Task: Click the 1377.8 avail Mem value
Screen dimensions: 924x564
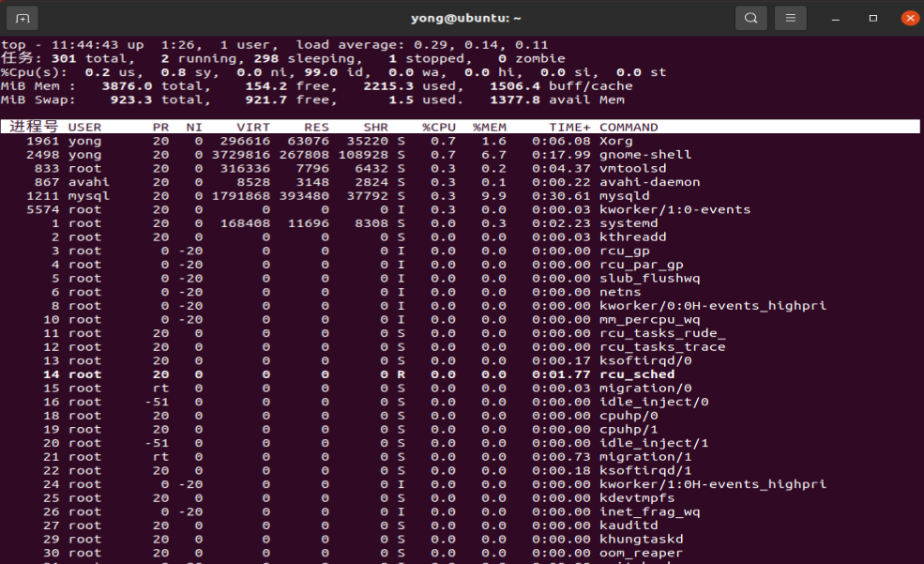Action: (x=515, y=99)
